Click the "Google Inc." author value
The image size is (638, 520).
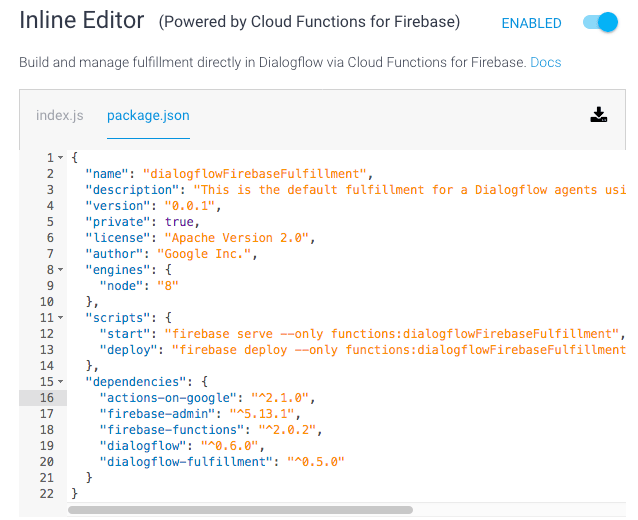pos(204,253)
